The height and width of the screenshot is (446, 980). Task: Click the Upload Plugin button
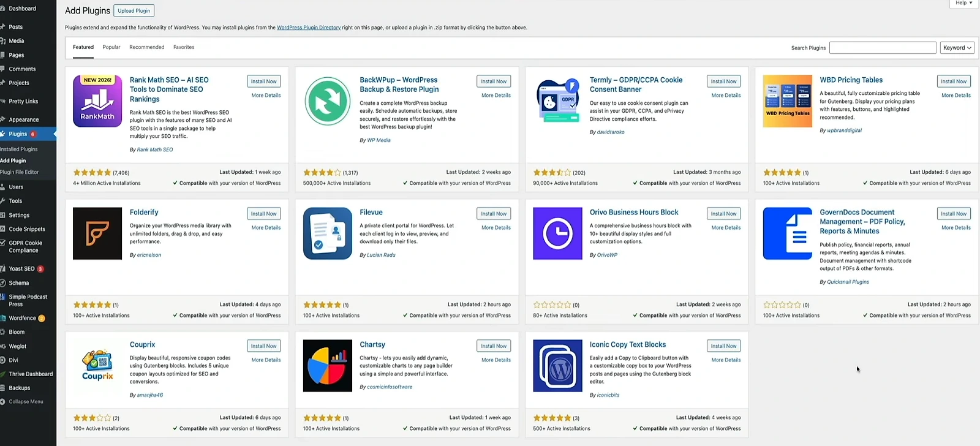pos(134,11)
